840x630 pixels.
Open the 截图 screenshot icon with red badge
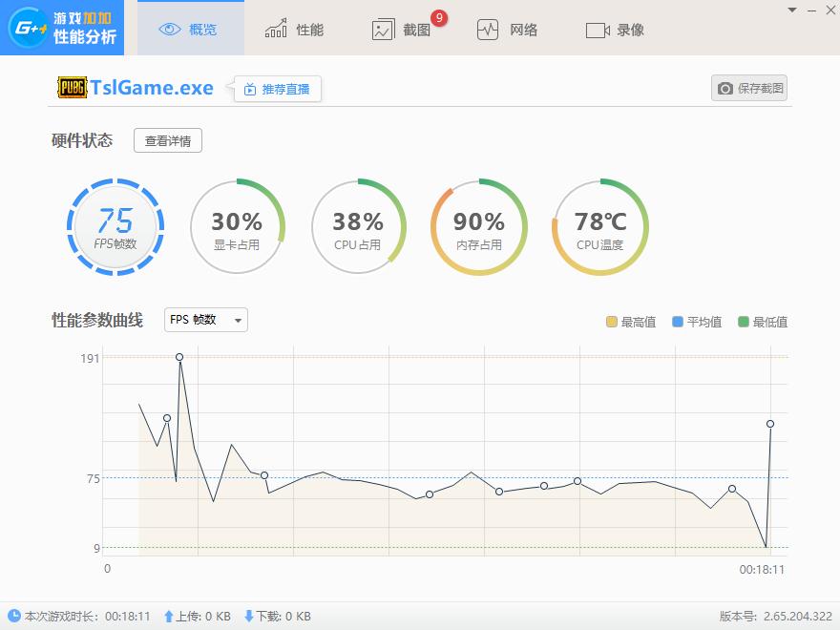pos(383,29)
